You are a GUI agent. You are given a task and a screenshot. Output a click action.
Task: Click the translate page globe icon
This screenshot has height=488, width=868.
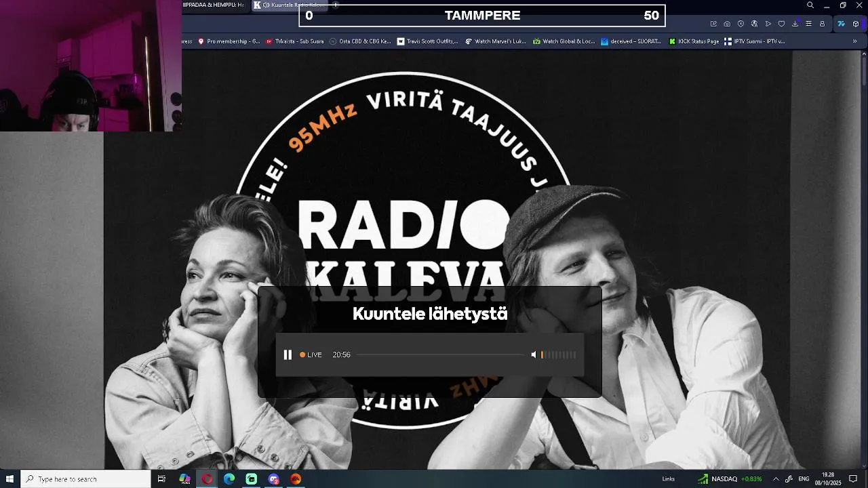(754, 24)
